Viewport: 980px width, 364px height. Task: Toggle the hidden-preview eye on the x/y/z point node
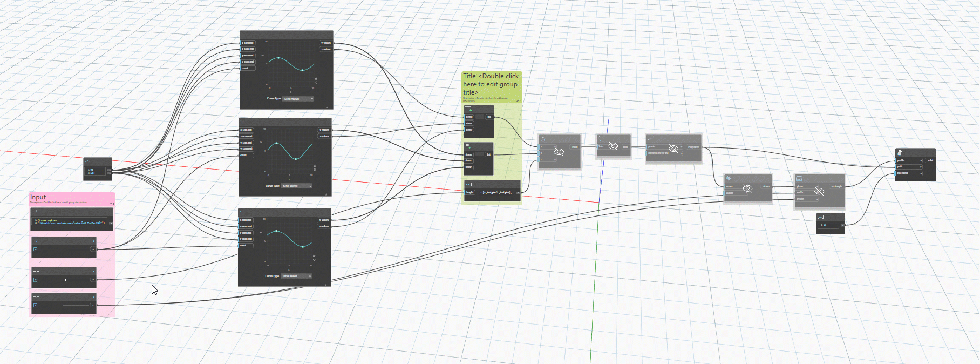(x=559, y=152)
